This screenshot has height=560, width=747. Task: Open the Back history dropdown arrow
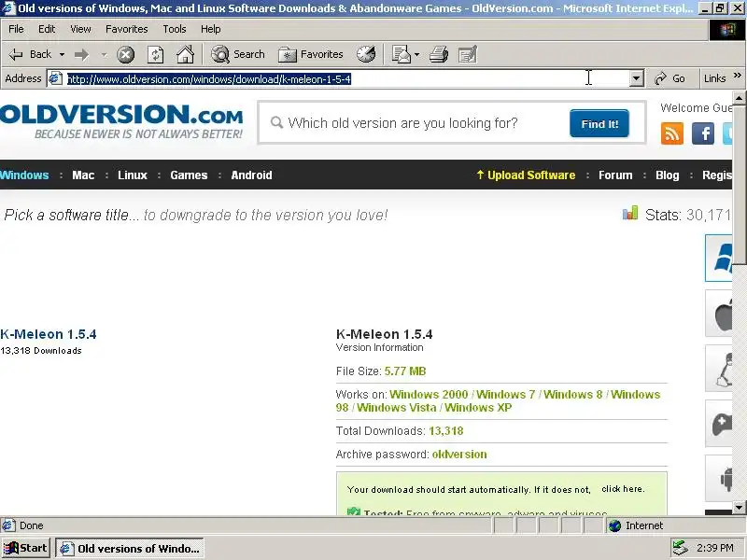(x=62, y=55)
